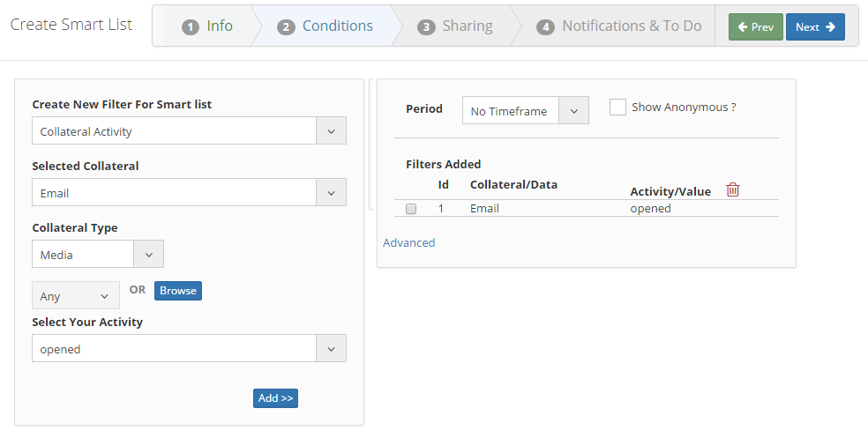Screen dimensions: 868x438
Task: Go back with the Prev button
Action: point(756,27)
